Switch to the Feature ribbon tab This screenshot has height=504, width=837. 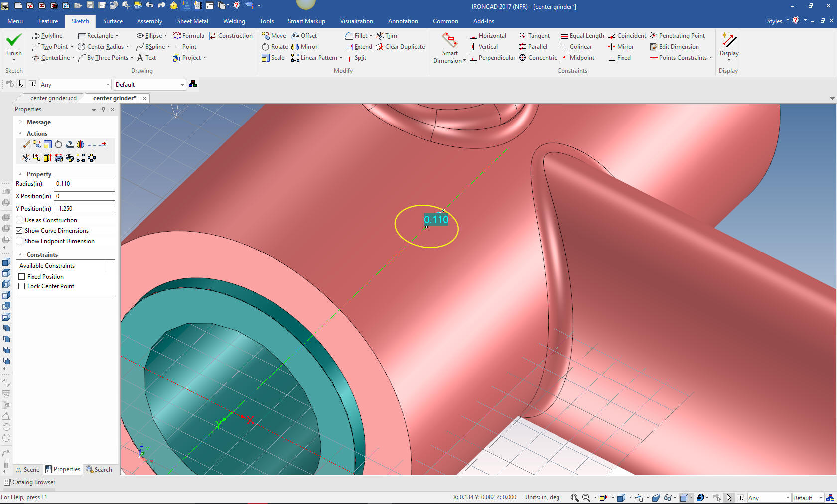tap(48, 21)
